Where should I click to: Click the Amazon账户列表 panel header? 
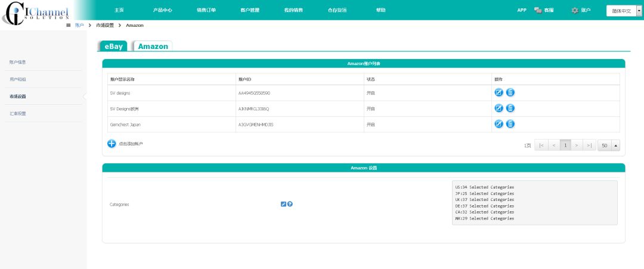(x=364, y=64)
